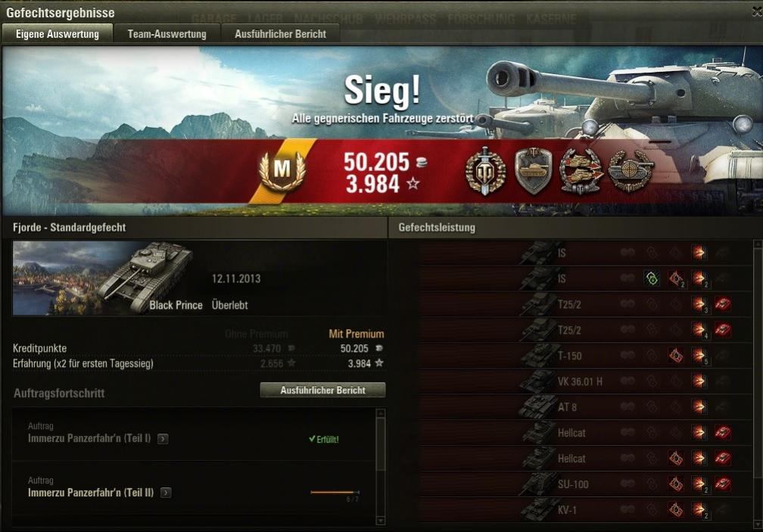Viewport: 763px width, 532px height.
Task: Click the Mastery badge M icon
Action: point(282,171)
